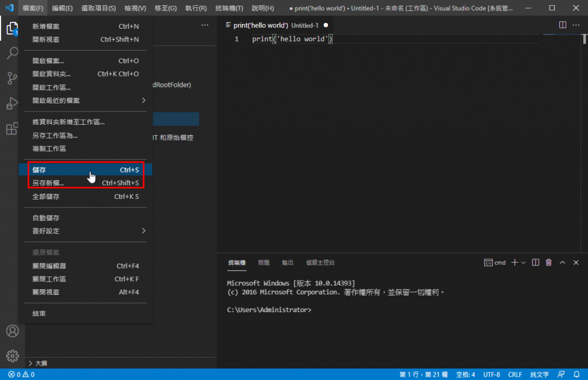Switch to the 問題 panel tab
This screenshot has height=380, width=588.
point(264,263)
